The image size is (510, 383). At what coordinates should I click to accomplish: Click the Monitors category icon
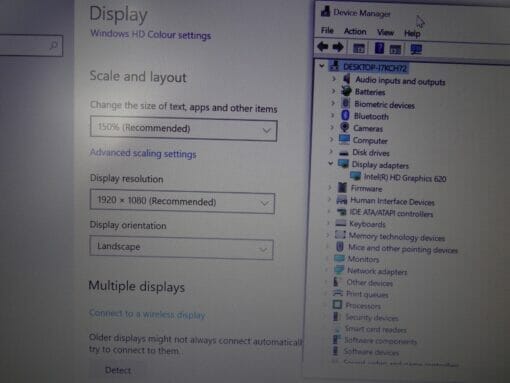[339, 258]
